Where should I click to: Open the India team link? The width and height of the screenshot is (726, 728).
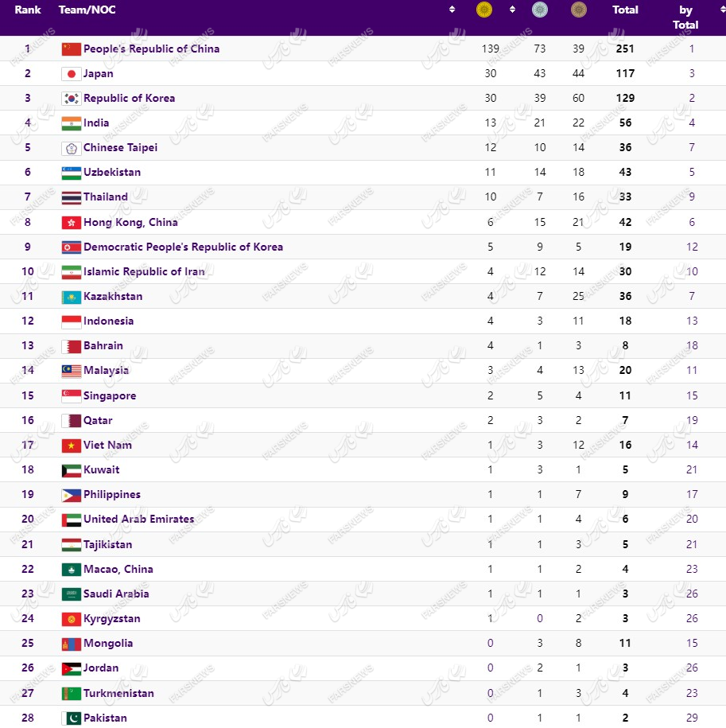pos(96,123)
